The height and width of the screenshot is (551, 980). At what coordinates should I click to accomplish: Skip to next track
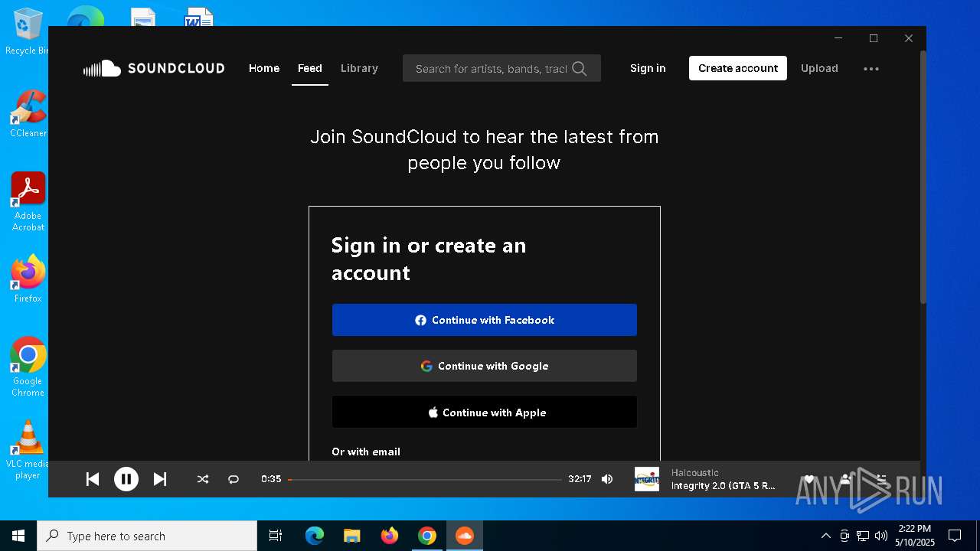(x=160, y=479)
